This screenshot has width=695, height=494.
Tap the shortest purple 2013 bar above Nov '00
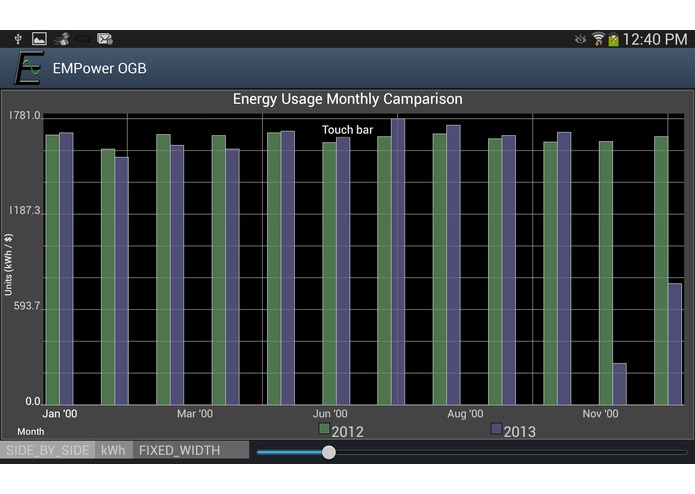pyautogui.click(x=620, y=384)
